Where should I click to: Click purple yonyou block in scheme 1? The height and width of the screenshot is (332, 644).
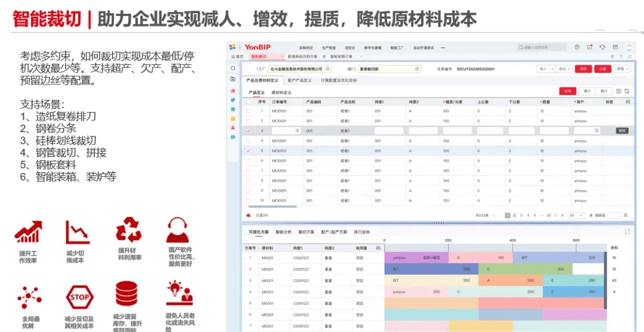coord(416,257)
